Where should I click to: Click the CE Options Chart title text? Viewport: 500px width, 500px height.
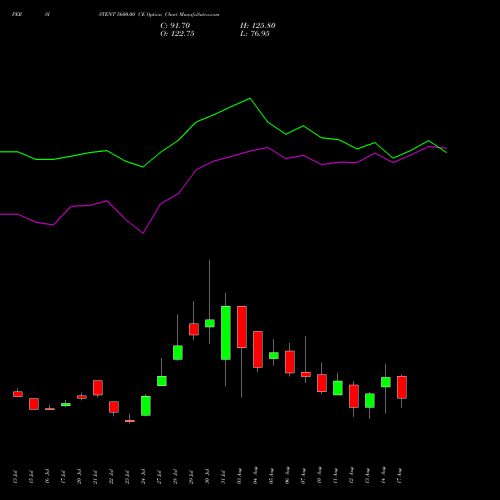159,15
